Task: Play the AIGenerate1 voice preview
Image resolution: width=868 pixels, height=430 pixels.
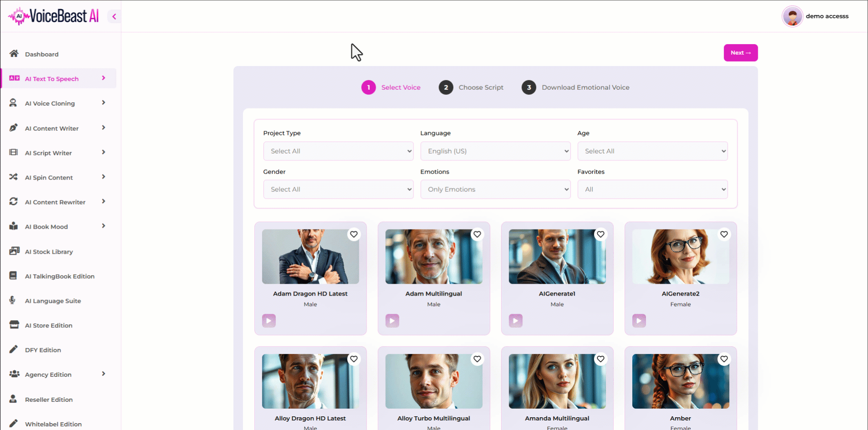Action: coord(516,321)
